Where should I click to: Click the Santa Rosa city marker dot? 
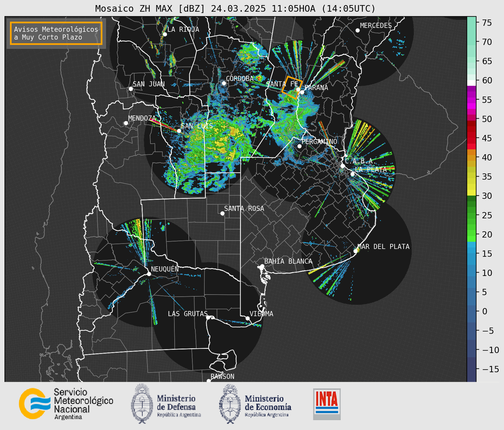[222, 213]
